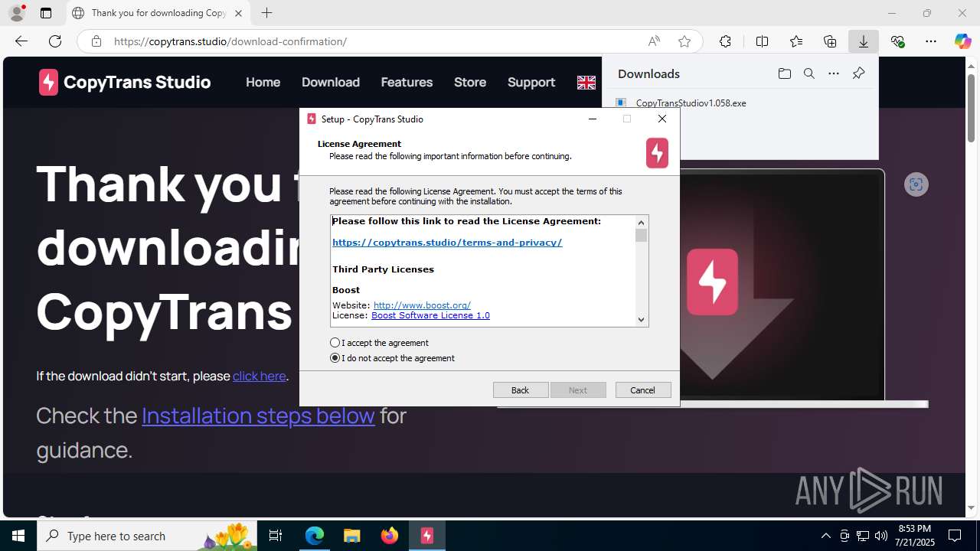Refresh the page with reload icon

55,41
